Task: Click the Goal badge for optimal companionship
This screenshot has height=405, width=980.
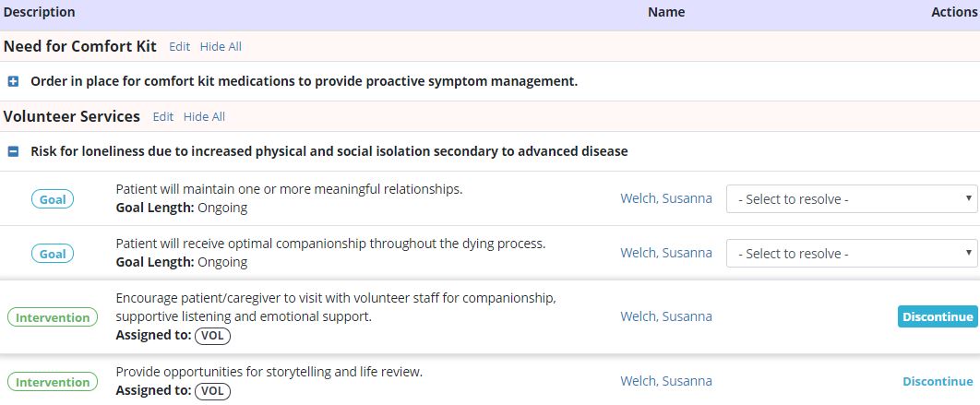Action: coord(53,254)
